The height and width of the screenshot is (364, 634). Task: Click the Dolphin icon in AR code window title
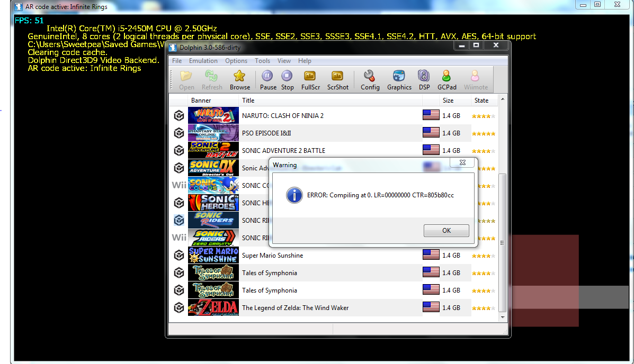(x=19, y=7)
